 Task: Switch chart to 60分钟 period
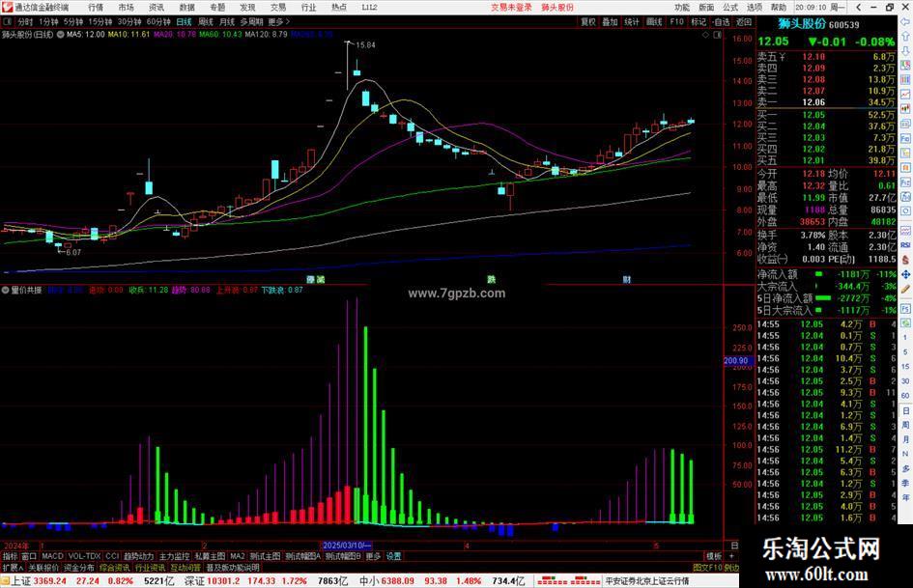click(x=158, y=21)
